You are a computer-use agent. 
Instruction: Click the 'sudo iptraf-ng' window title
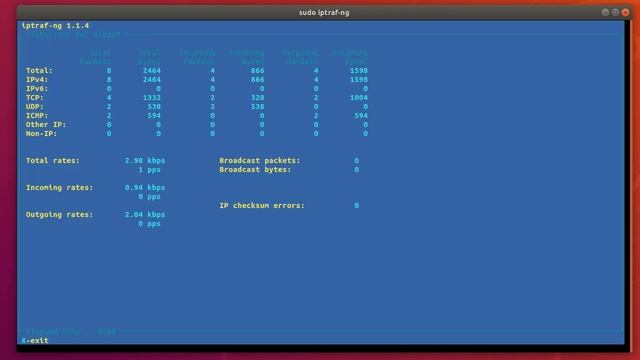[324, 13]
